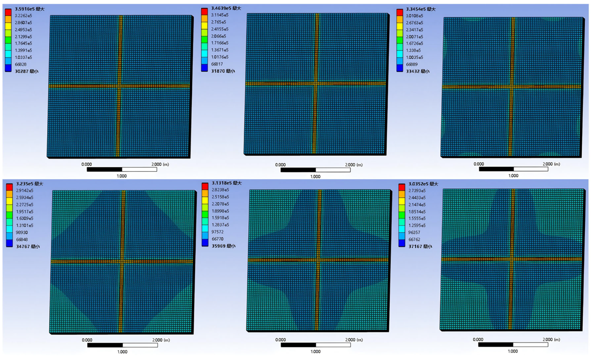592x364 pixels.
Task: Click the 1.7645e5 legend value
Action: pos(23,43)
